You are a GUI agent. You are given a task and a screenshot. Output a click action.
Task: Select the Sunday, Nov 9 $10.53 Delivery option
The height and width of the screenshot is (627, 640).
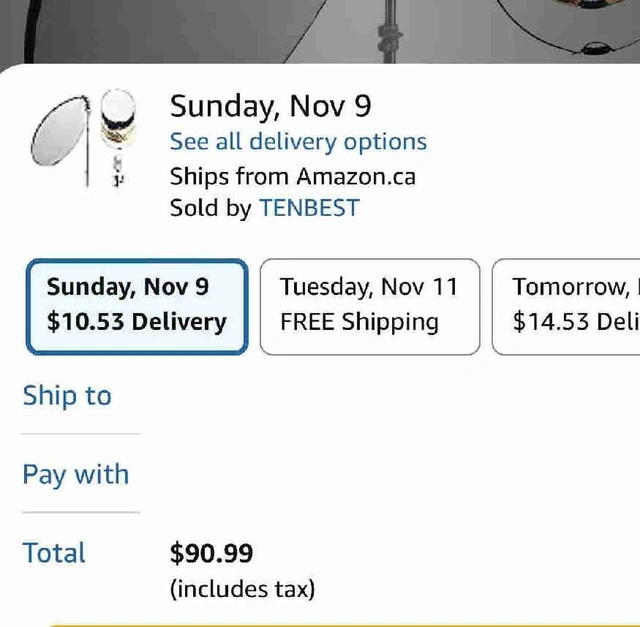click(x=137, y=305)
